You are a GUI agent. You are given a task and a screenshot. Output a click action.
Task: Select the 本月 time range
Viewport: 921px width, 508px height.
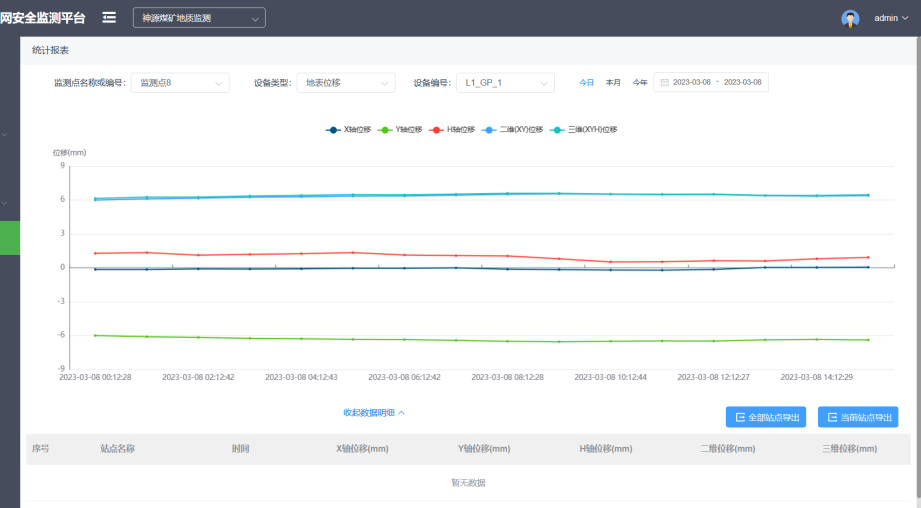(613, 82)
